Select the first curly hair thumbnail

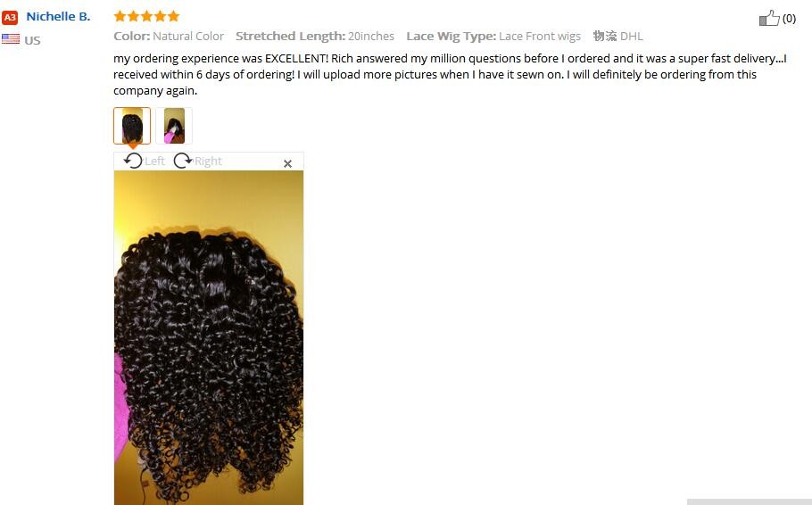[x=132, y=126]
